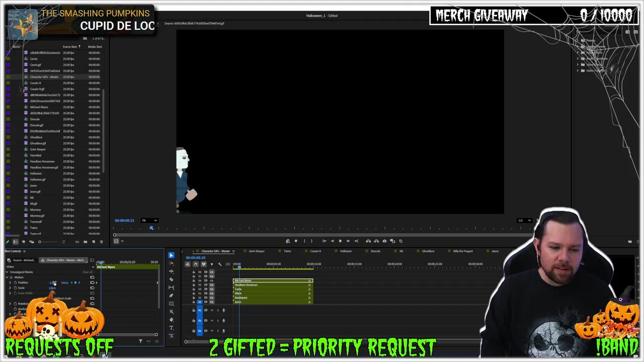Reset the Position parameter
This screenshot has height=362, width=644.
(92, 283)
